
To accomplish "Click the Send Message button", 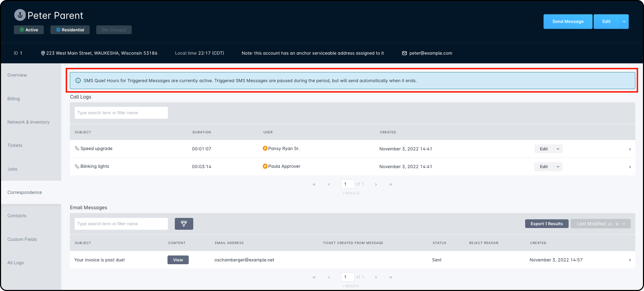I will tap(568, 22).
